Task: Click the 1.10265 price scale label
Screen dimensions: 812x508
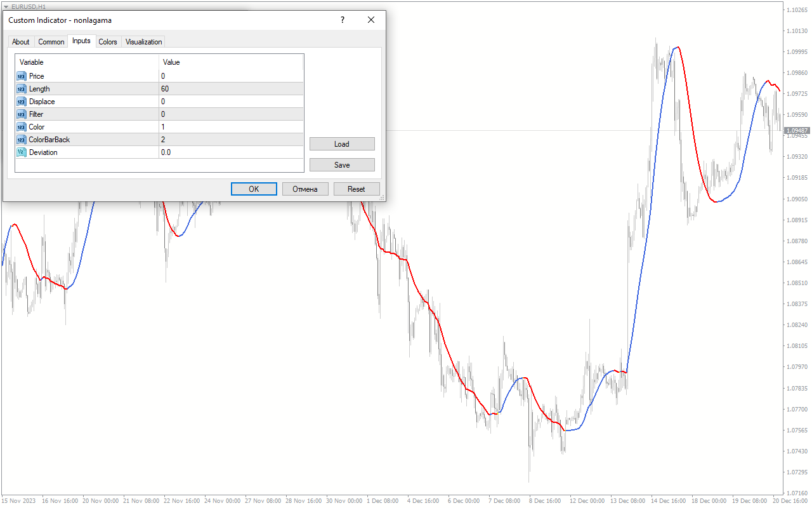Action: click(797, 10)
